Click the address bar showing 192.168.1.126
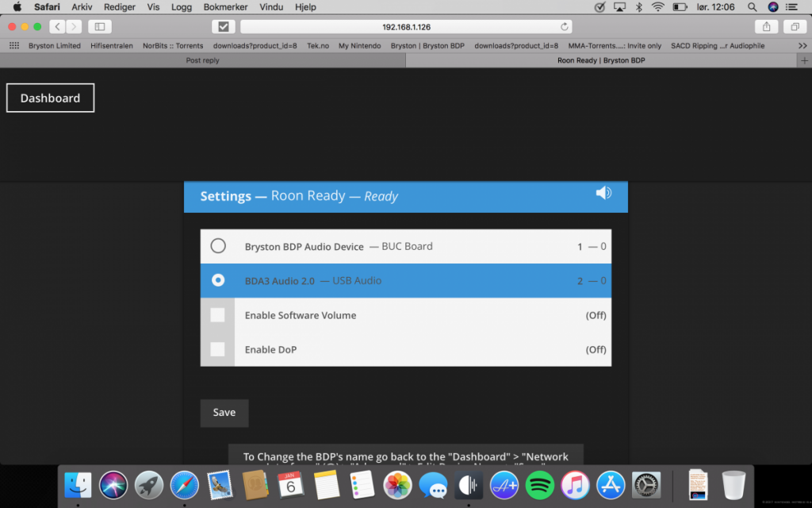Viewport: 812px width, 508px height. tap(407, 26)
